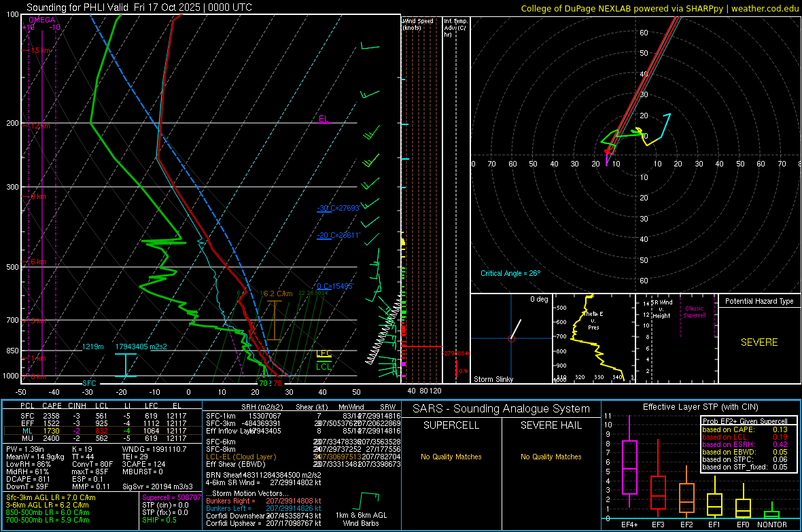Image resolution: width=802 pixels, height=532 pixels.
Task: Click the "SR Wind v. Height" plot label
Action: click(661, 309)
